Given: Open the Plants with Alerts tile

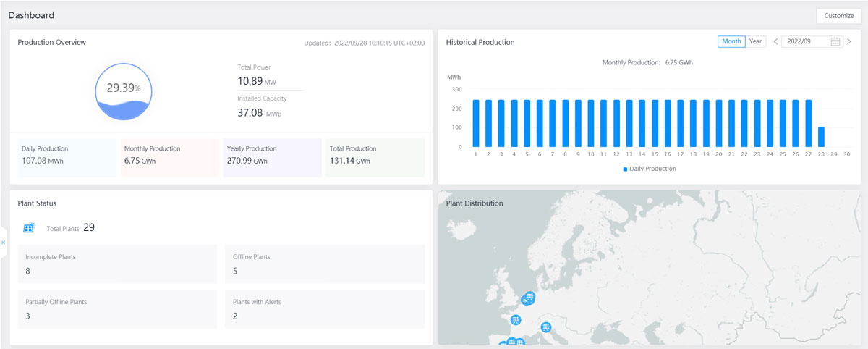Looking at the screenshot, I should [325, 309].
